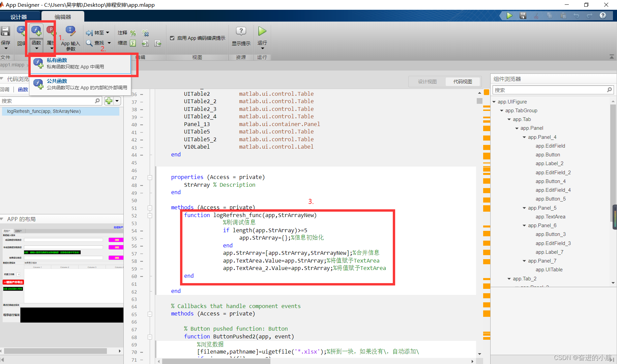Toggle code fold on line 51 methods
This screenshot has width=617, height=364.
pos(150,208)
